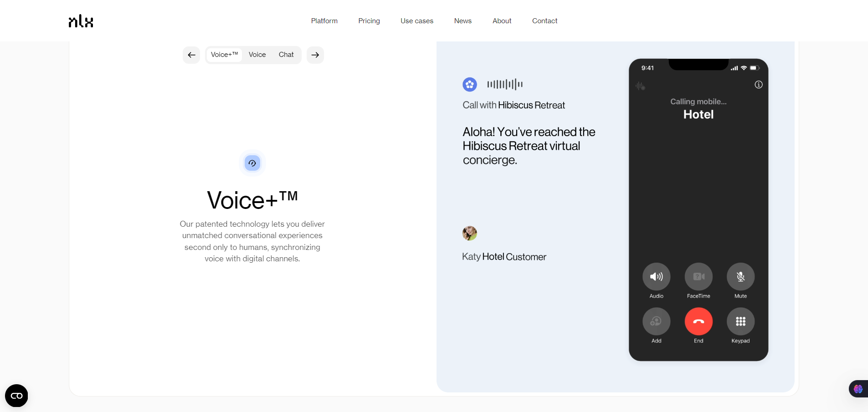Click the blue Voice+ bubble icon above the heading

coord(252,163)
